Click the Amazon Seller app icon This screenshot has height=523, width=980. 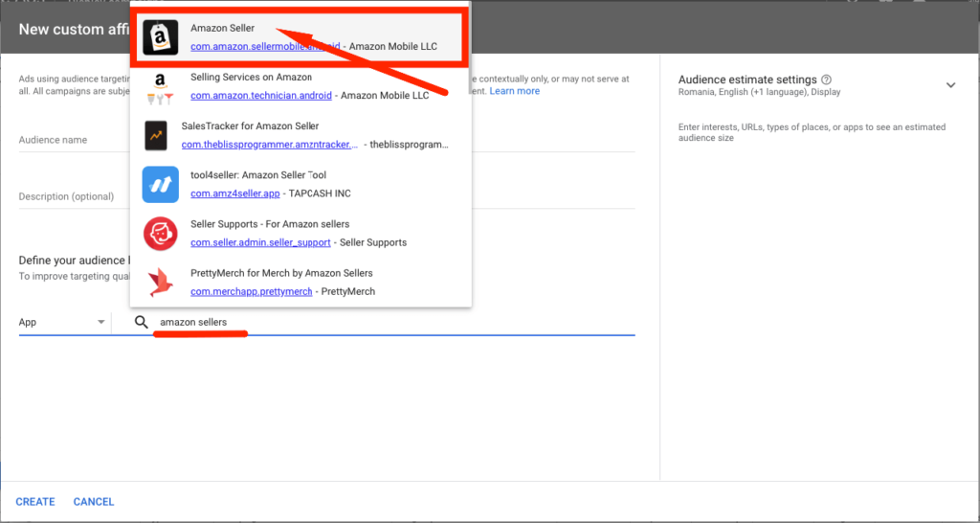point(160,37)
